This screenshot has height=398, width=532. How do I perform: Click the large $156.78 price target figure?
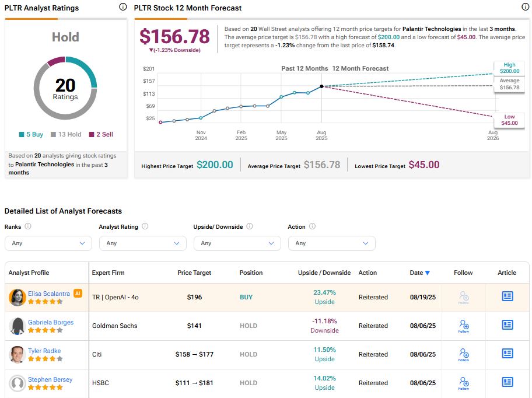(x=175, y=36)
